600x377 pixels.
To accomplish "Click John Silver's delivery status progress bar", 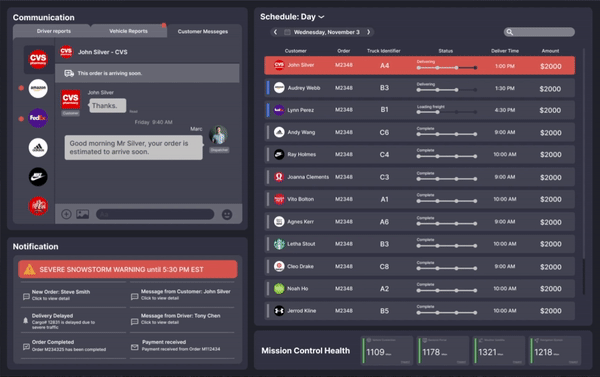I will click(447, 68).
